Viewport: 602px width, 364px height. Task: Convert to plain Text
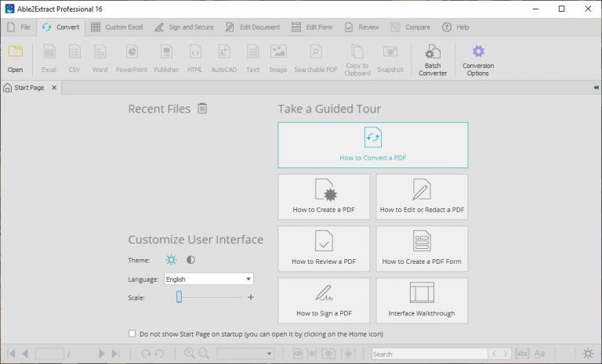pos(252,59)
